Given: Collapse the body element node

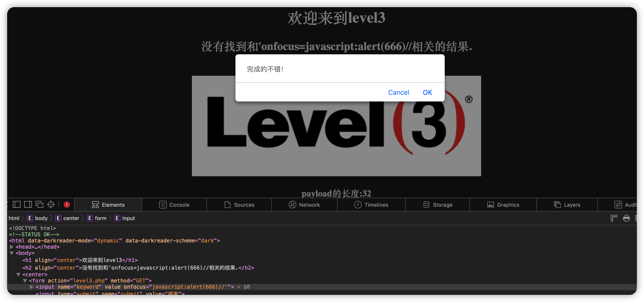Looking at the screenshot, I should click(x=11, y=253).
